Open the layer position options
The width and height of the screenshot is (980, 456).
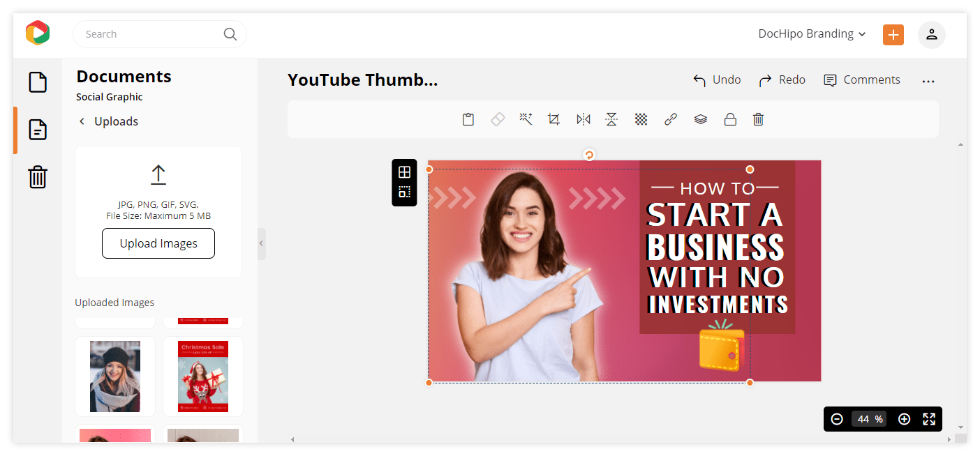pyautogui.click(x=700, y=119)
